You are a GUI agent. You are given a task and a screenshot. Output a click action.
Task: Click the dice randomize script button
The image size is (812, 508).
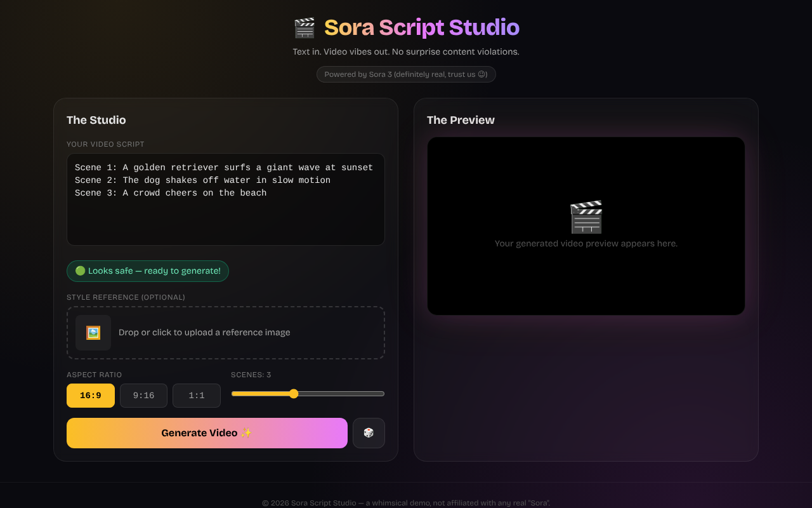(x=369, y=433)
